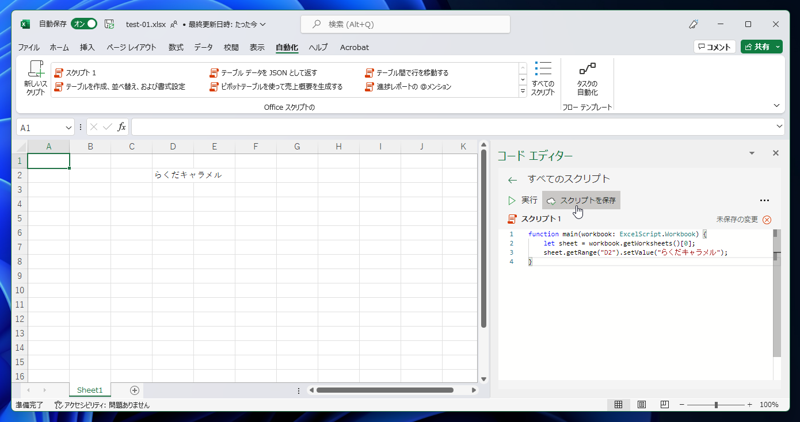Select cell D2 containing らくだキャラメル
The image size is (800, 422).
tap(173, 175)
